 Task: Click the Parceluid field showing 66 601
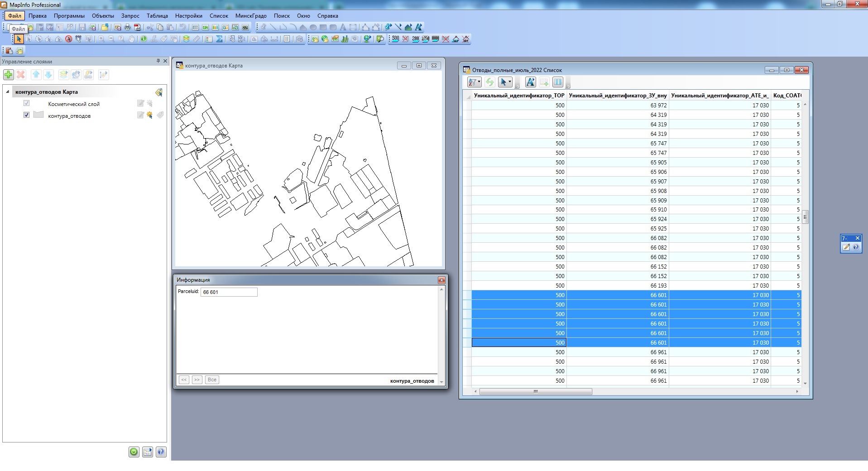pos(229,292)
